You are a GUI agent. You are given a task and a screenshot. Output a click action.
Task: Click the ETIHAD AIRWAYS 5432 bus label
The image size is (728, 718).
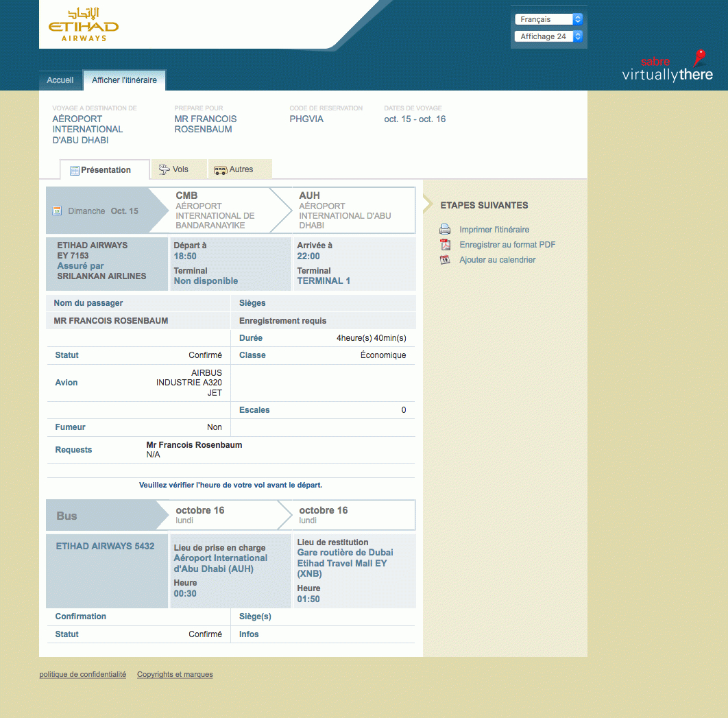(x=105, y=547)
